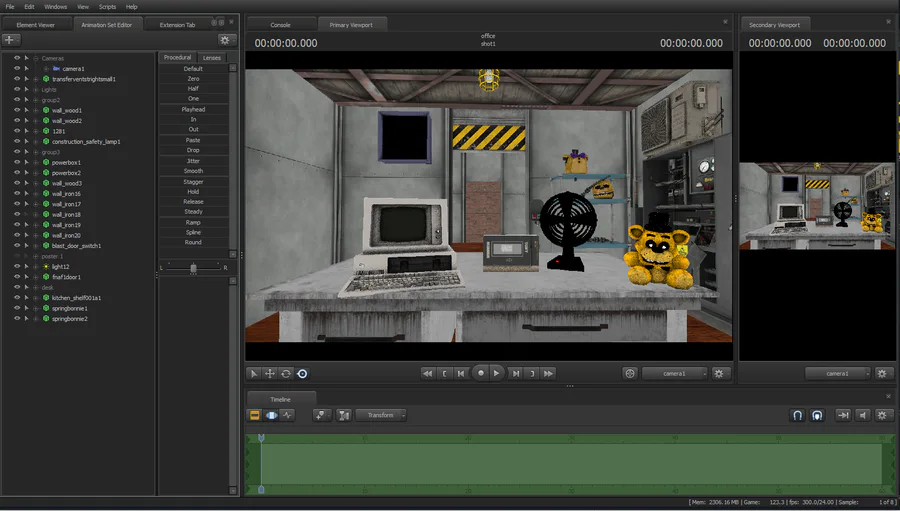This screenshot has width=900, height=511.
Task: Go to next frame button
Action: (x=516, y=374)
